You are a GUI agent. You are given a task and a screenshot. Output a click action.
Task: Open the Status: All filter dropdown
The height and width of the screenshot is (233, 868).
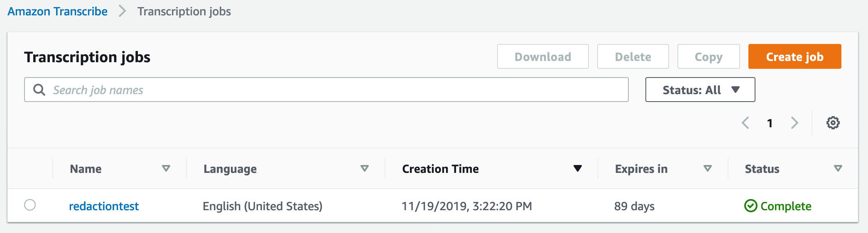pyautogui.click(x=700, y=90)
